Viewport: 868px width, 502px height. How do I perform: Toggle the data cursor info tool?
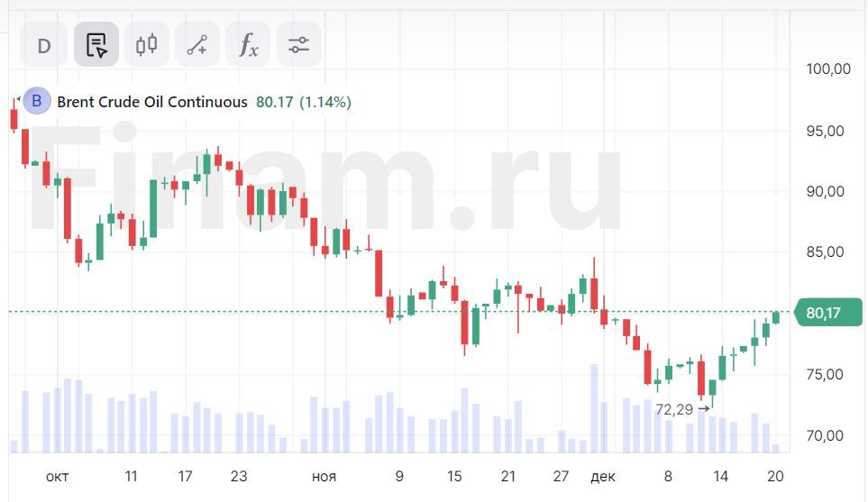click(x=96, y=45)
